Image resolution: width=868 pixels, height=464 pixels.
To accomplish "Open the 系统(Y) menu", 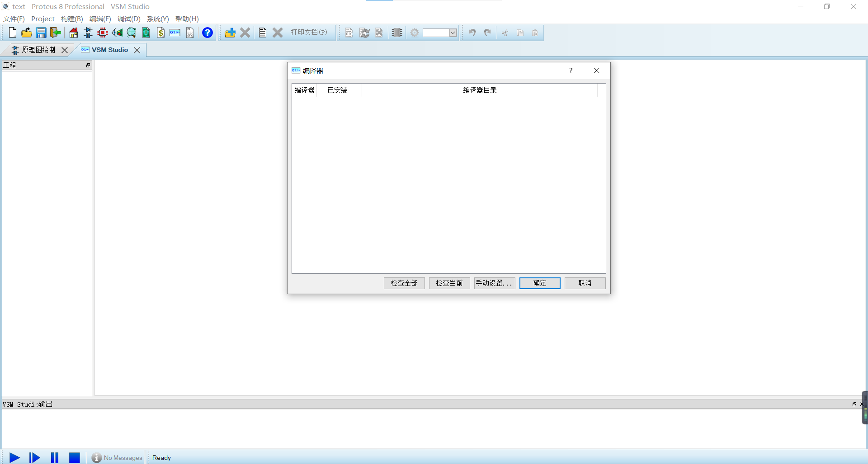I will pos(158,19).
